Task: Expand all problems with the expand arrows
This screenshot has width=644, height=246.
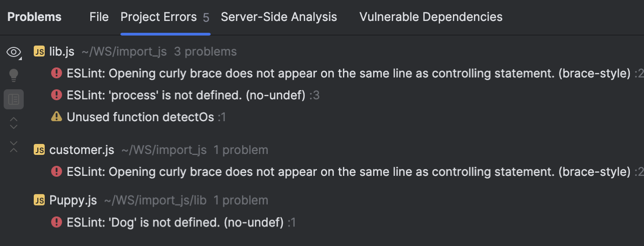Action: pos(14,123)
